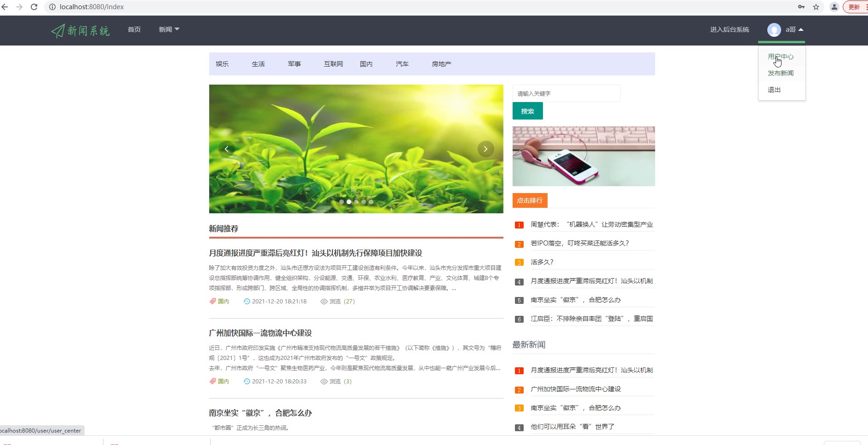Open the 国内 category tab
The image size is (868, 445).
point(366,64)
